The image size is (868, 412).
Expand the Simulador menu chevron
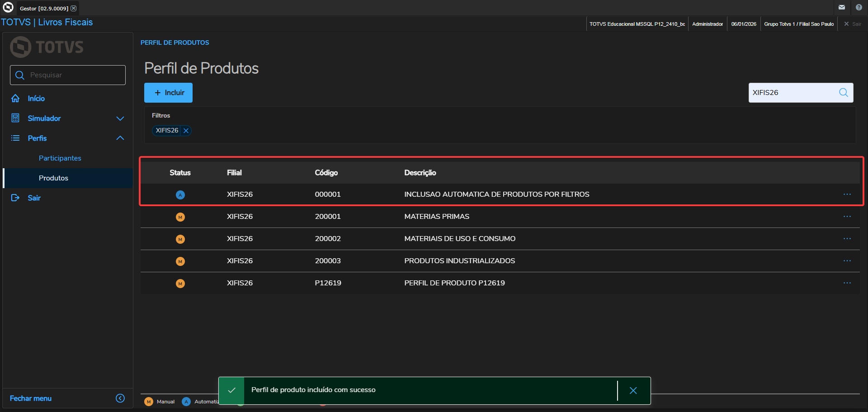[120, 118]
